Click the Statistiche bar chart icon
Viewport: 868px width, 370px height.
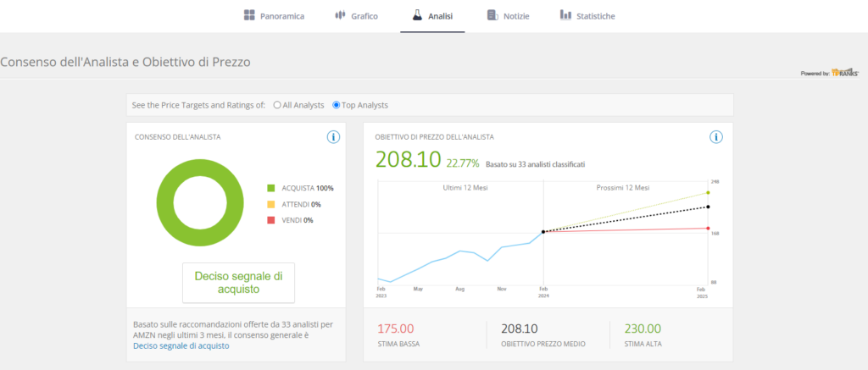[565, 15]
